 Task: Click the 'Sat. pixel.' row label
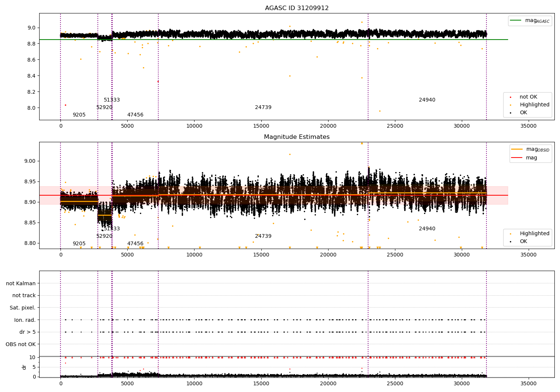pyautogui.click(x=23, y=308)
